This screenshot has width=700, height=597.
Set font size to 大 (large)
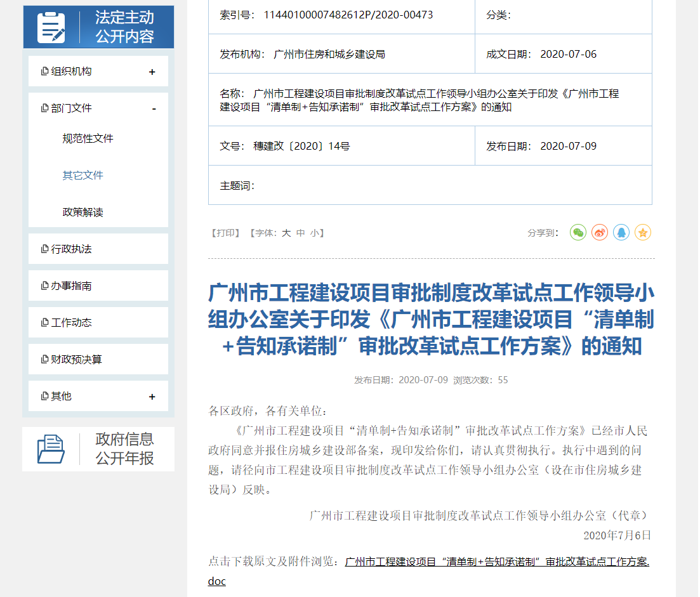[x=286, y=233]
